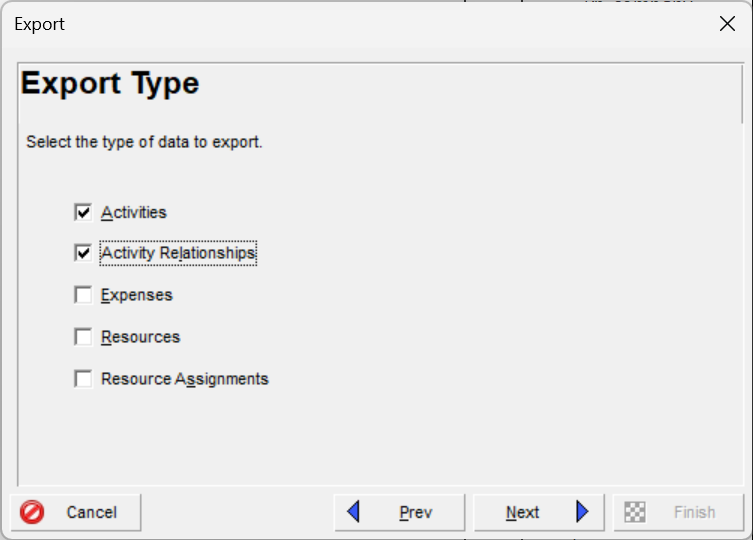This screenshot has height=540, width=753.
Task: Click the blue right arrow Next icon
Action: click(583, 512)
